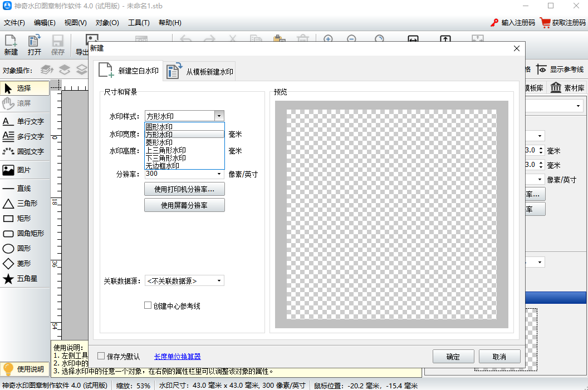Click the 保存 toolbar icon
The height and width of the screenshot is (390, 588).
(x=58, y=45)
